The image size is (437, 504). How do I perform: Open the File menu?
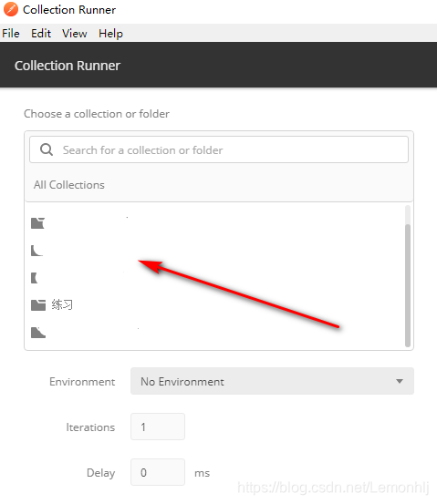pos(11,34)
